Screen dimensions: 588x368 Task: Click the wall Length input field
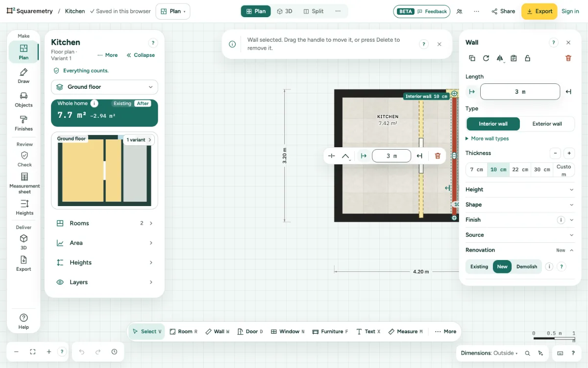point(520,92)
